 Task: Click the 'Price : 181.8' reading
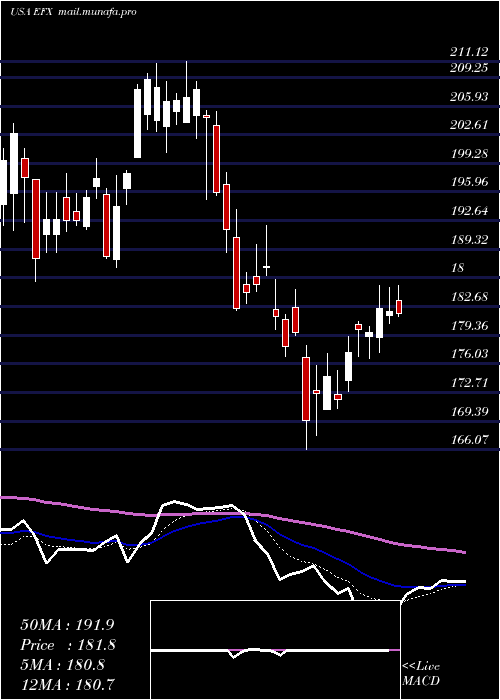tap(68, 645)
